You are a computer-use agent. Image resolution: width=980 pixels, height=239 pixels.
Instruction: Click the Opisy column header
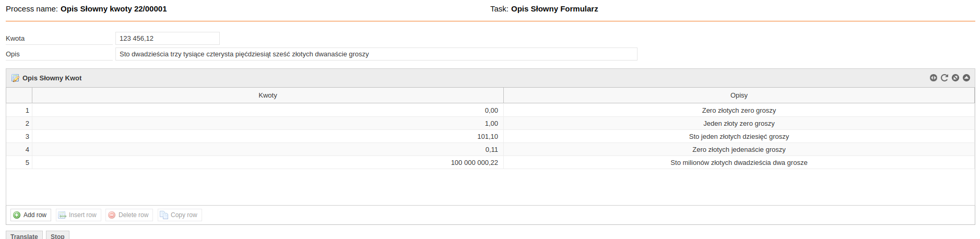coord(739,95)
